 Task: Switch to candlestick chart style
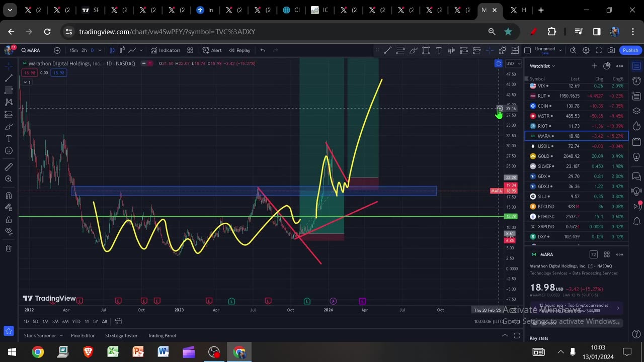(112, 50)
